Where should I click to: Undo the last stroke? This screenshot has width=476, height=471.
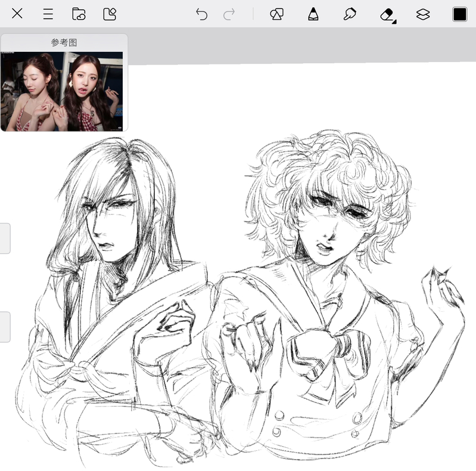(x=201, y=14)
